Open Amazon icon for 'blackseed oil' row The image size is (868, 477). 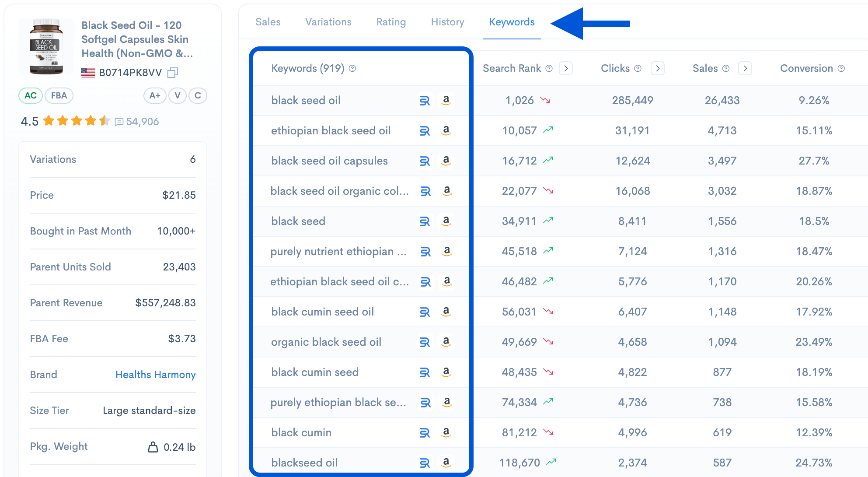pos(446,463)
